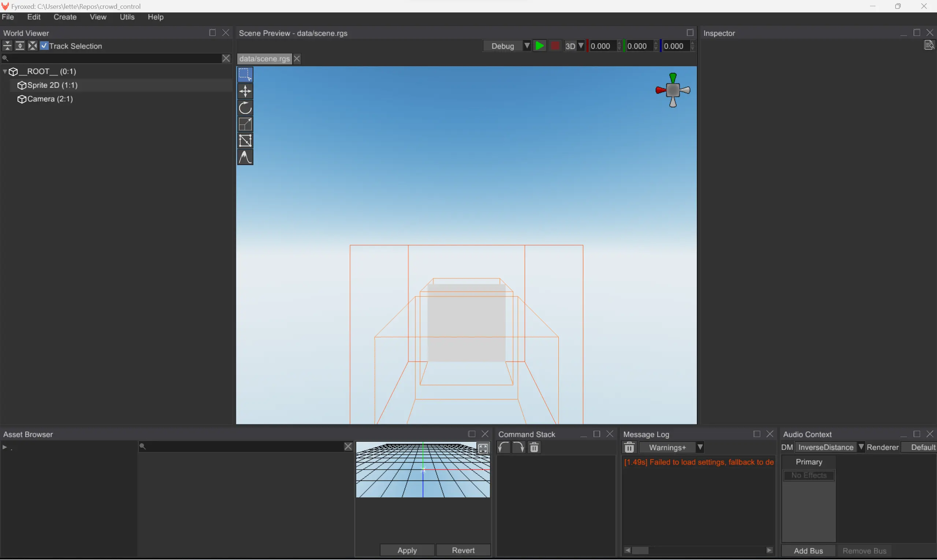
Task: Activate the rectangular Select tool
Action: (x=245, y=74)
